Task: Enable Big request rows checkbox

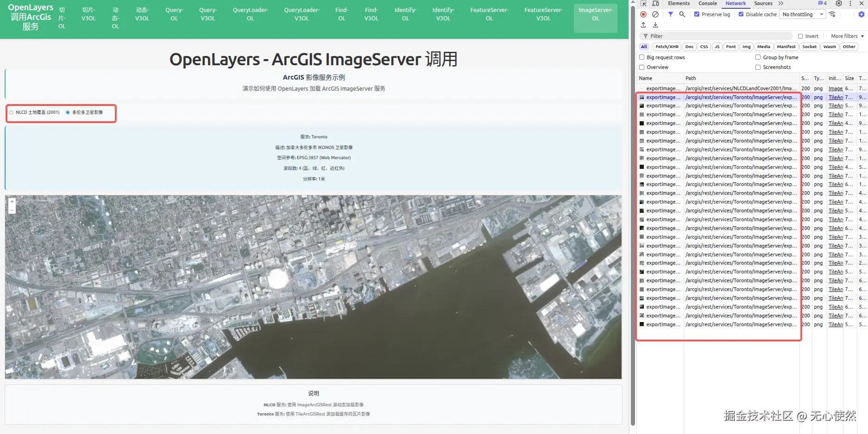Action: coord(642,57)
